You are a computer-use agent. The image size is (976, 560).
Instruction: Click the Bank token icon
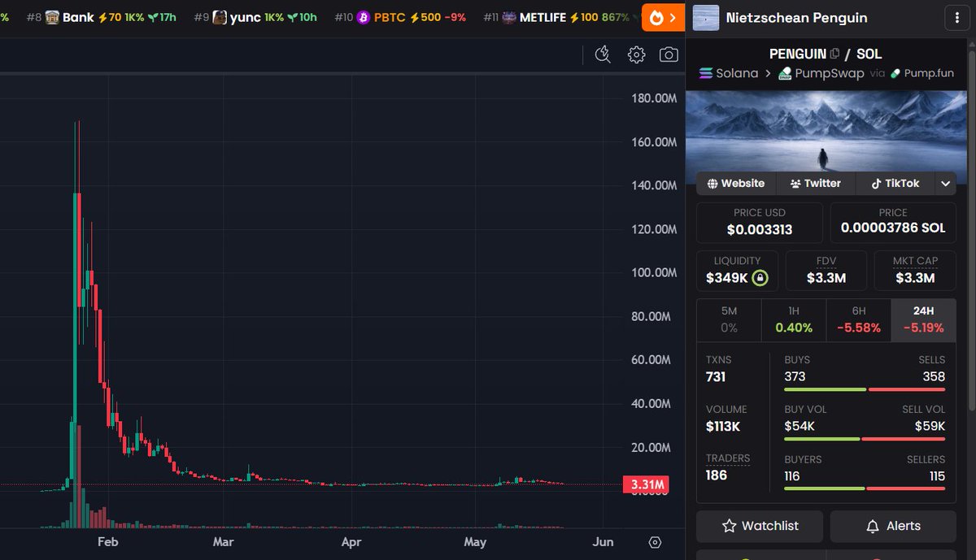click(x=52, y=17)
